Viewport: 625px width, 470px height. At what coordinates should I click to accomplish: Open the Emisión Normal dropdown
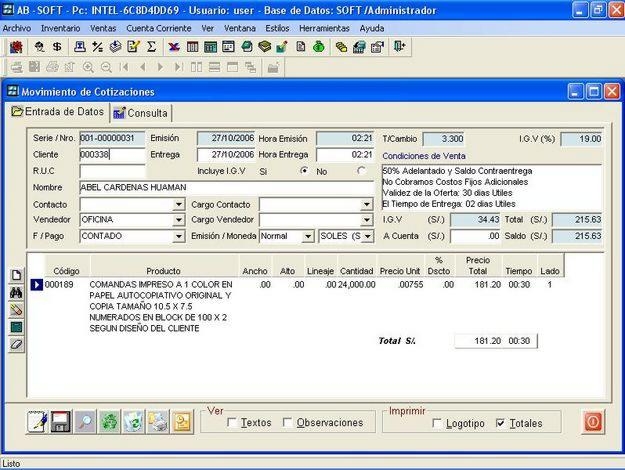[308, 236]
